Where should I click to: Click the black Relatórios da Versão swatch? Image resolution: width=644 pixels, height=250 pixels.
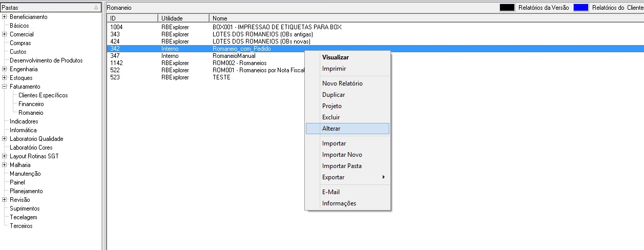(507, 8)
